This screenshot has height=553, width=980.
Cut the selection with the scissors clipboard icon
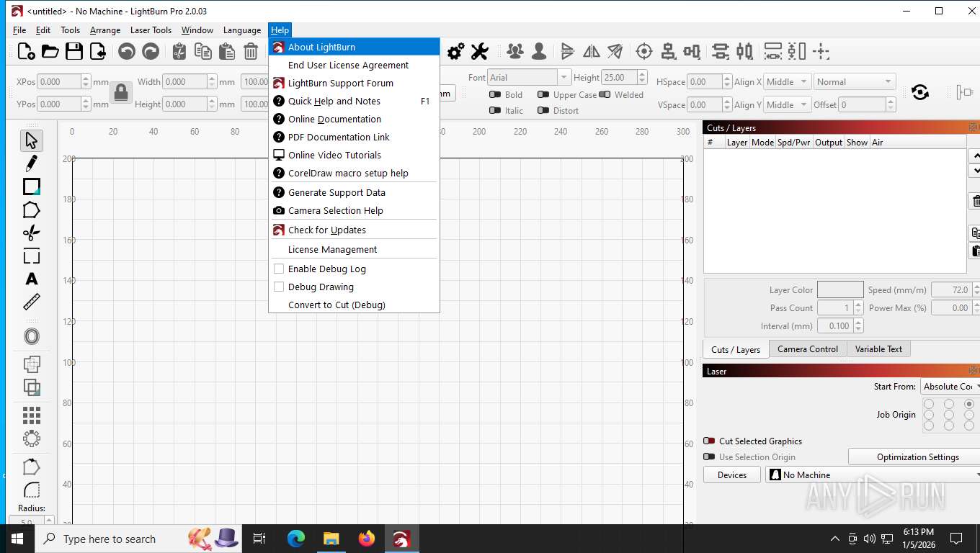[179, 51]
